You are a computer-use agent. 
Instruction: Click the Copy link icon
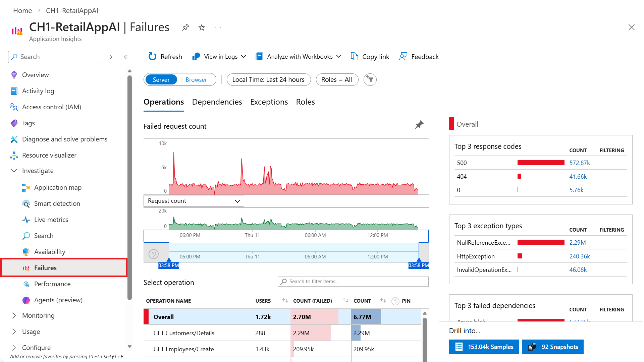[355, 57]
